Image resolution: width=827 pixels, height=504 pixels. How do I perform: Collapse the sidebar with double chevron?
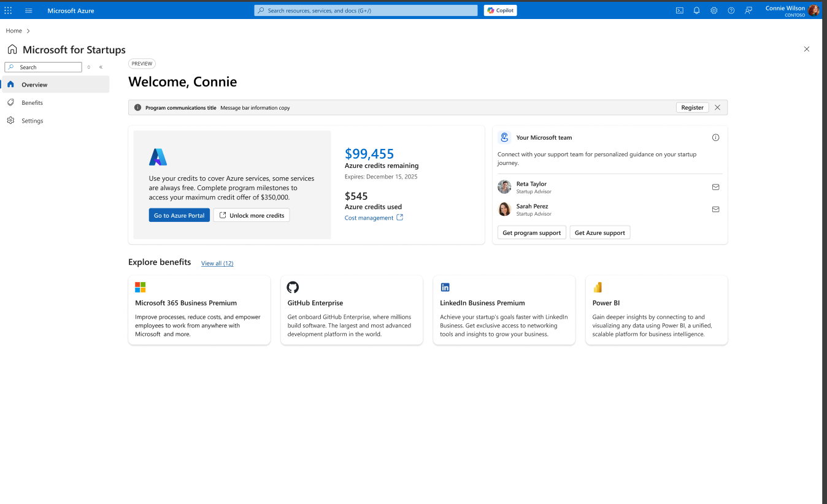click(101, 67)
